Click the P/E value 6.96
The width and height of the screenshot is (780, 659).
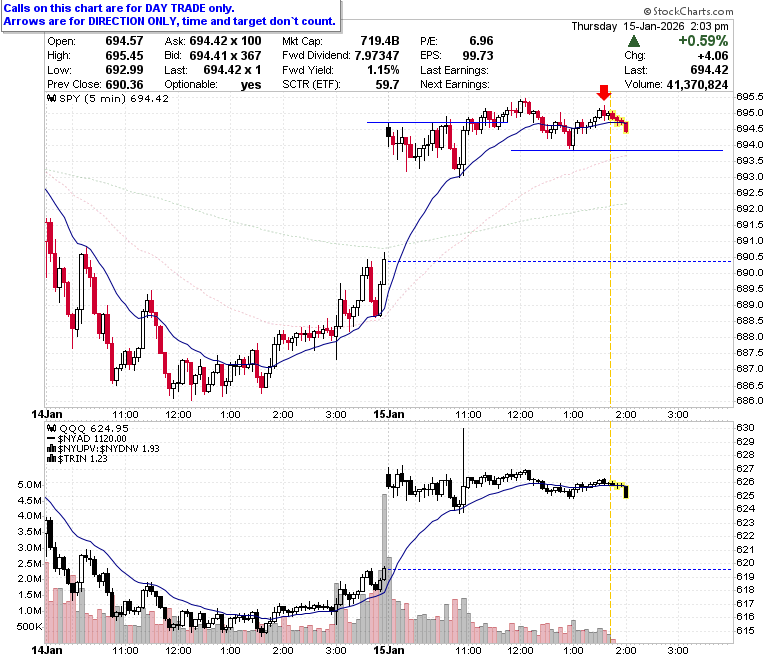[x=481, y=41]
